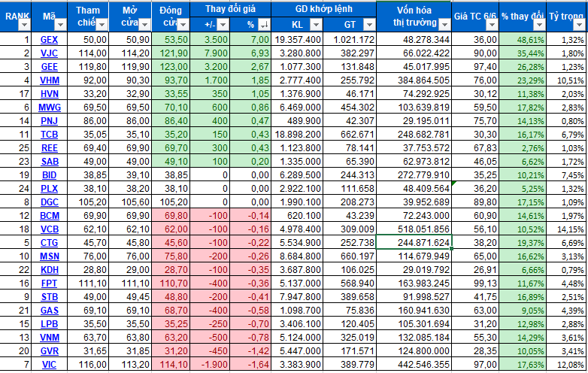Select selected cell 244.871.624 for CTG
This screenshot has height=373, width=588.
pyautogui.click(x=414, y=243)
